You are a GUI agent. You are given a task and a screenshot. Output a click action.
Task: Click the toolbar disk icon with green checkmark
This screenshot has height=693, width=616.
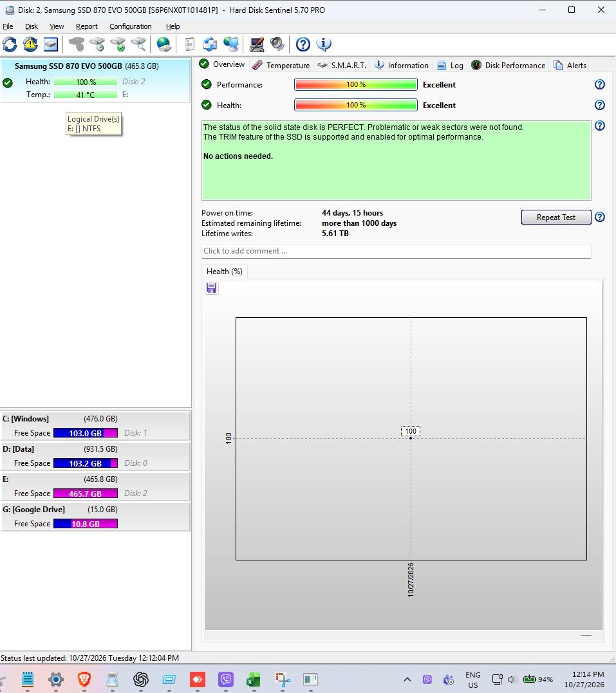[118, 44]
